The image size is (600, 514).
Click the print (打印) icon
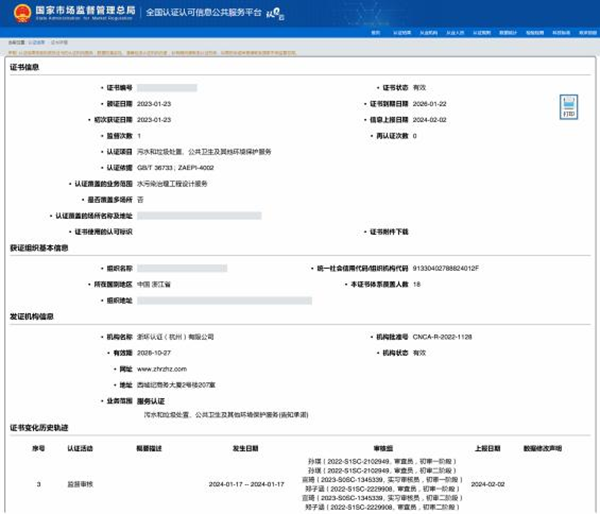(567, 108)
